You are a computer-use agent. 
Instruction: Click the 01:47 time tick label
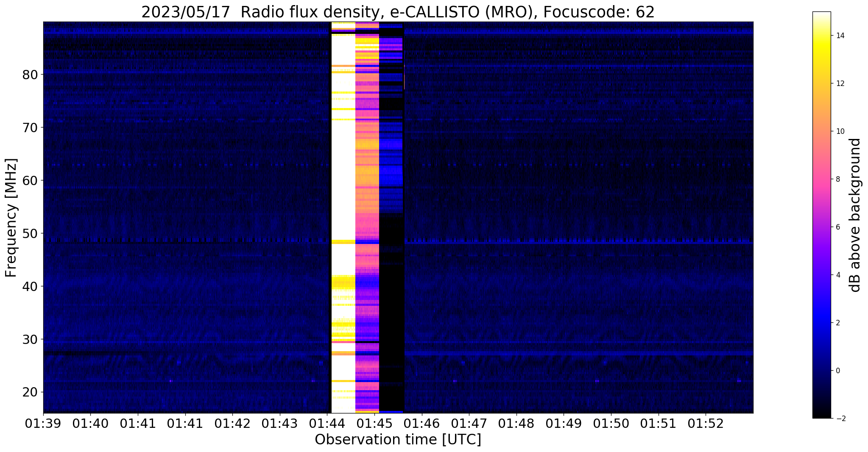click(469, 423)
